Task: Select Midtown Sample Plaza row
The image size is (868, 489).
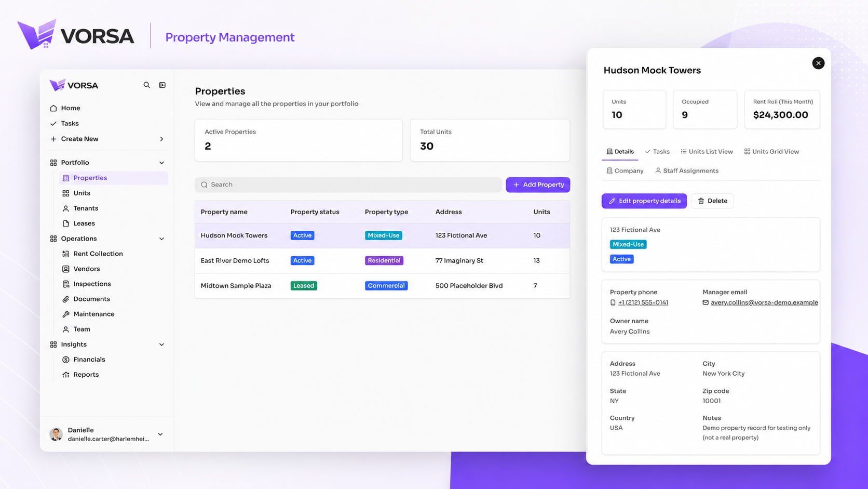Action: point(382,285)
